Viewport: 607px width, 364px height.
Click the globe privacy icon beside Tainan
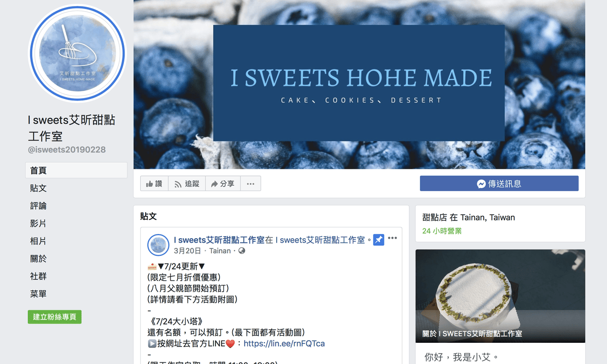[x=242, y=251]
